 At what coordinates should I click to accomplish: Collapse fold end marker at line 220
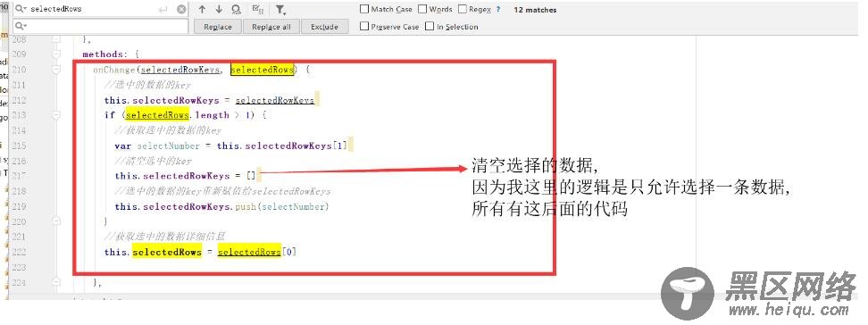coord(56,221)
